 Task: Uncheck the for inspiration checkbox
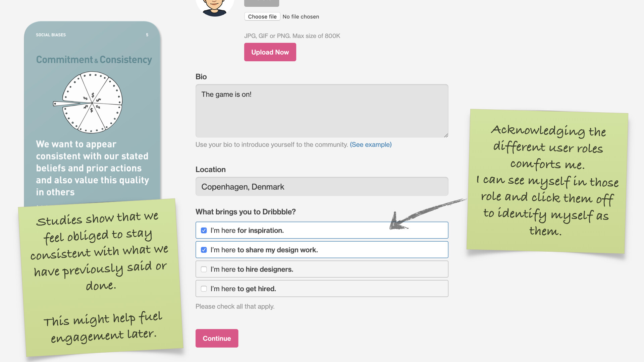pyautogui.click(x=204, y=231)
